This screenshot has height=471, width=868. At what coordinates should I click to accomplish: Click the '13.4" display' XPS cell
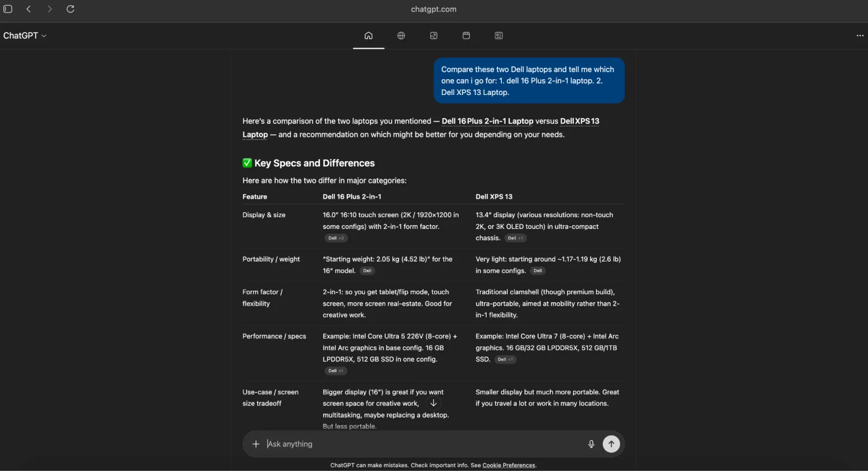[x=544, y=226]
